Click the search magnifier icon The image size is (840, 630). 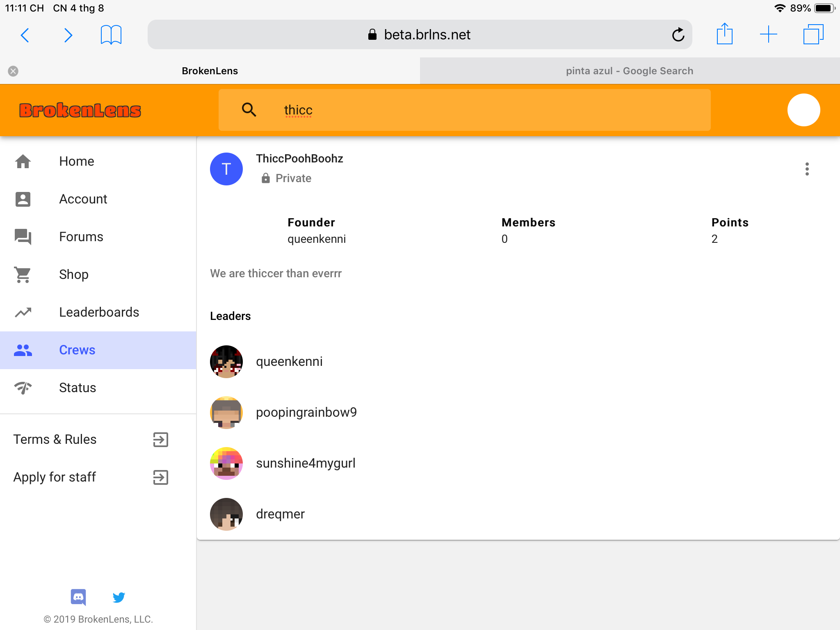tap(249, 110)
